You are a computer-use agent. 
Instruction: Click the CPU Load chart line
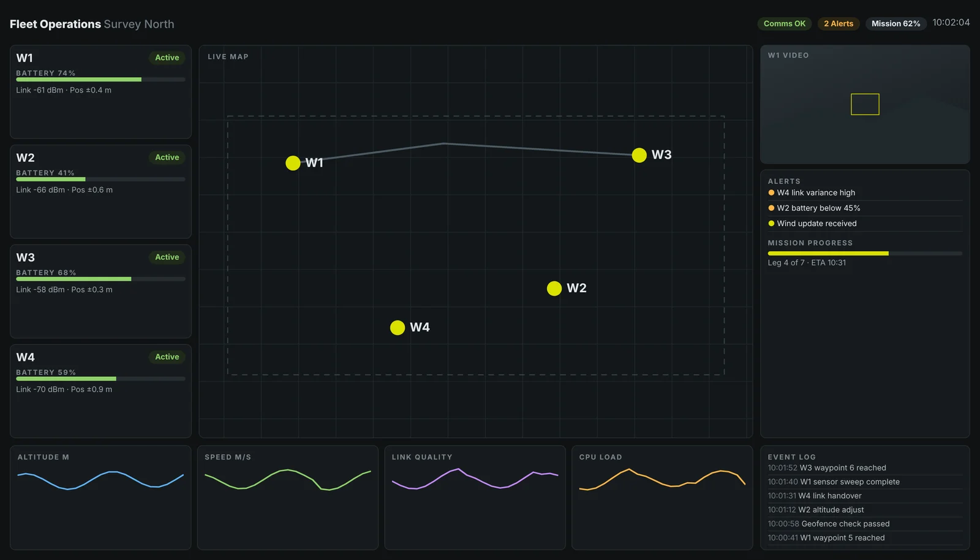click(662, 480)
